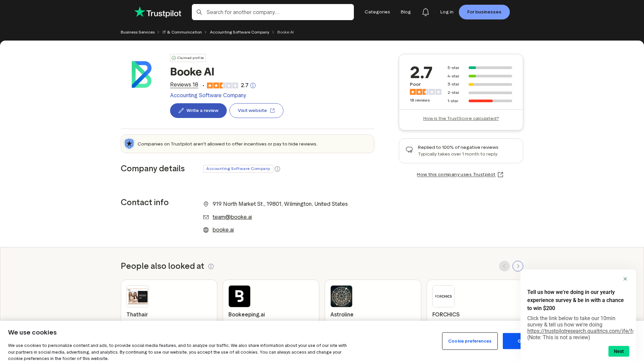Open IT & Communication breadcrumb

(x=182, y=32)
